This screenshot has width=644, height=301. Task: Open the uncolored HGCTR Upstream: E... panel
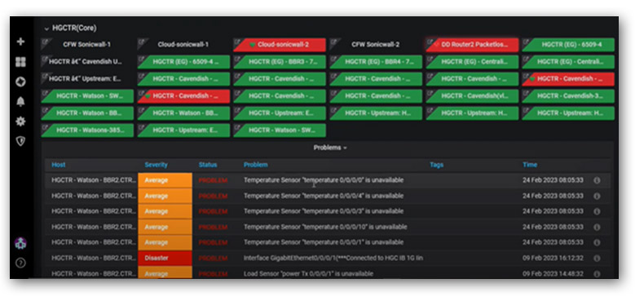(x=87, y=79)
